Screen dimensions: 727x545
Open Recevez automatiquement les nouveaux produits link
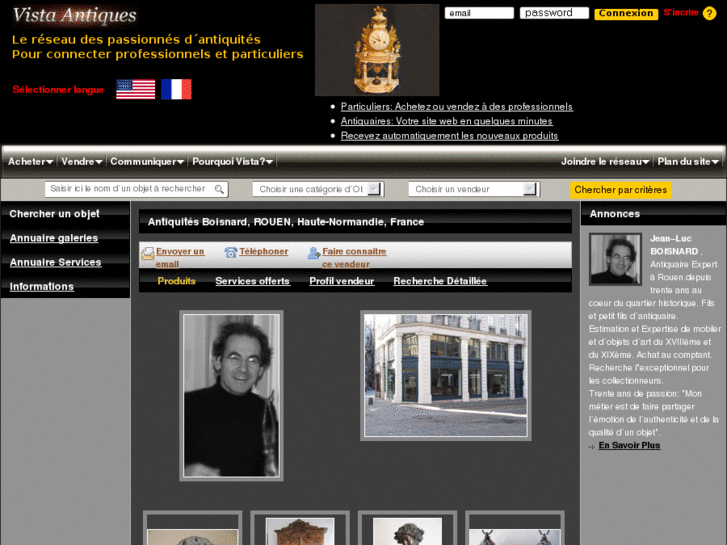pyautogui.click(x=449, y=136)
